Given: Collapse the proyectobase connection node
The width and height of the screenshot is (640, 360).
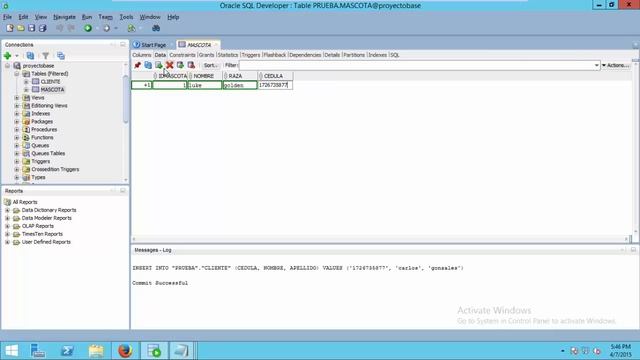Looking at the screenshot, I should (x=7, y=66).
